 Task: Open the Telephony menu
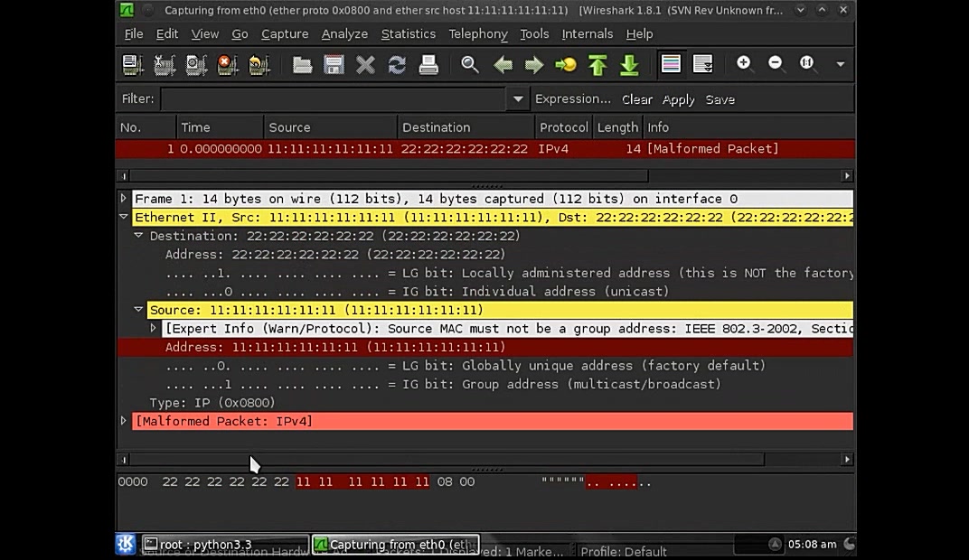(x=478, y=33)
